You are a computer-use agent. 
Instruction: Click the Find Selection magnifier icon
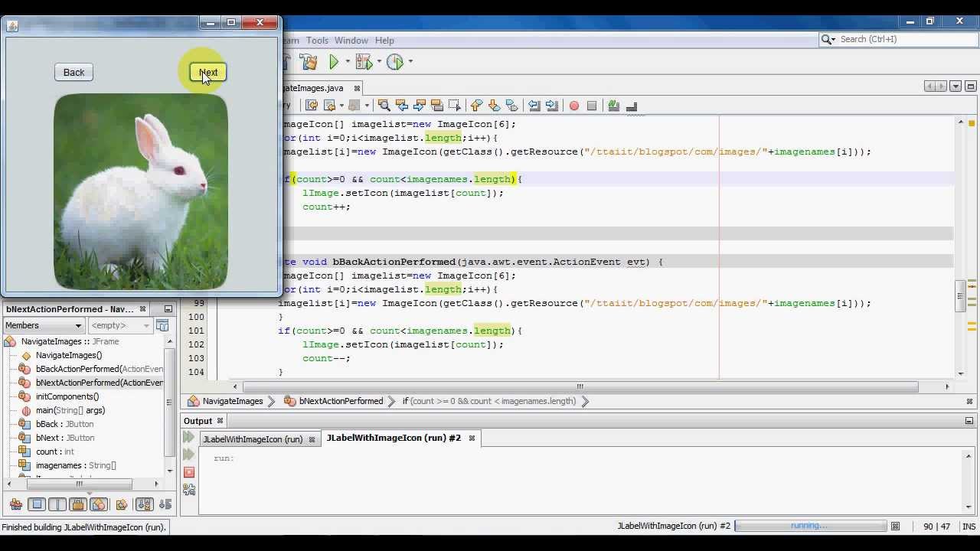point(384,106)
